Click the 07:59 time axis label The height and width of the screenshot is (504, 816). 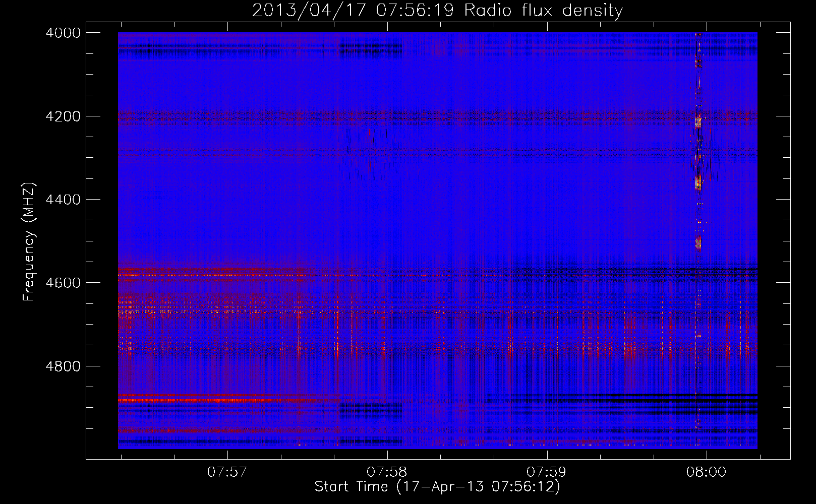546,472
